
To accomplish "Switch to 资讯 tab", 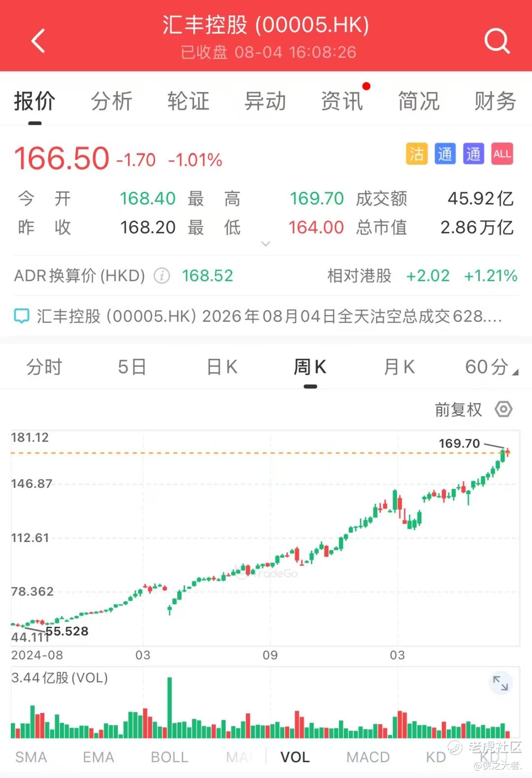I will (342, 101).
